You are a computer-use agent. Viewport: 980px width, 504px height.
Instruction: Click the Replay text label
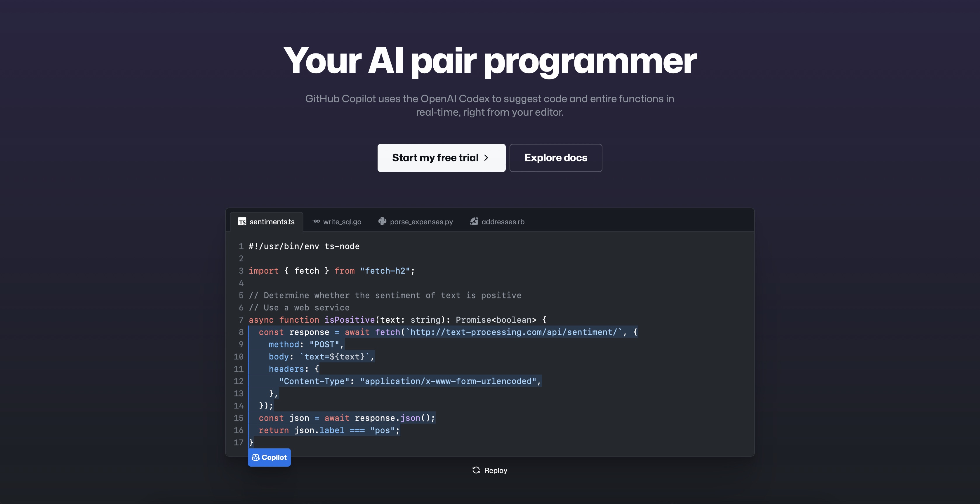point(495,470)
